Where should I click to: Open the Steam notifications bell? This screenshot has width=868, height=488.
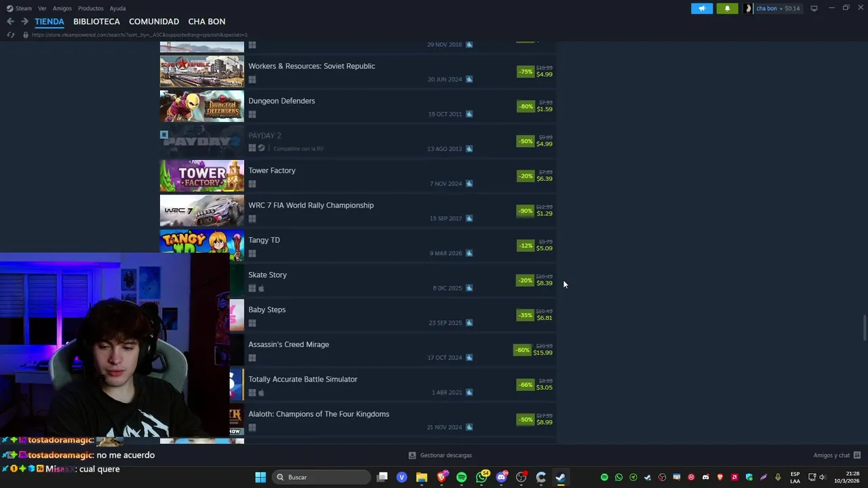tap(727, 8)
